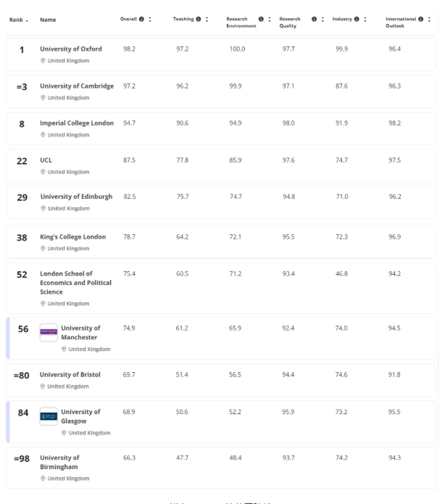Show the Research Quality info tooltip icon
445x504 pixels.
[x=314, y=19]
